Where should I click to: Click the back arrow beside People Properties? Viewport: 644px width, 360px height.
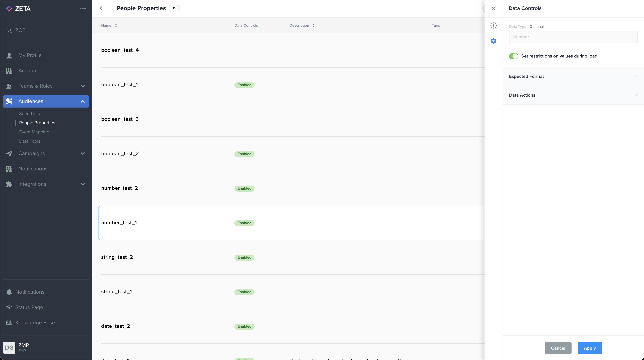[x=101, y=8]
